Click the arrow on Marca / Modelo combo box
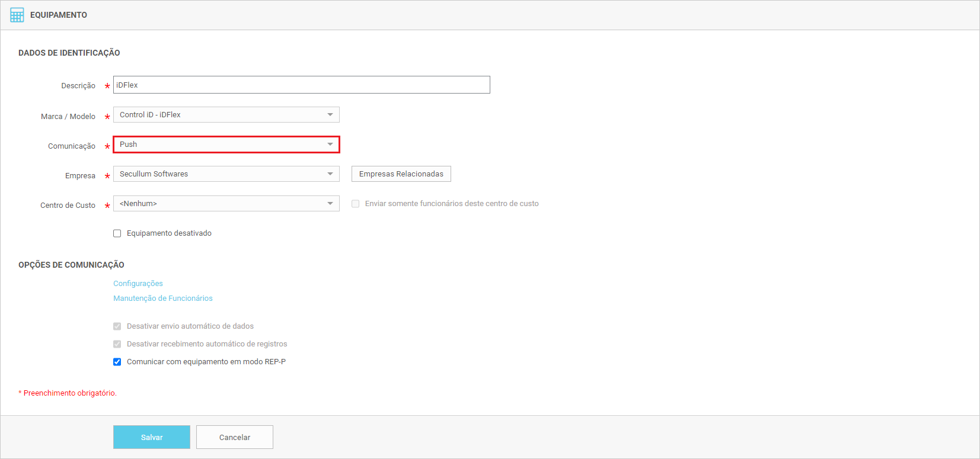Image resolution: width=980 pixels, height=459 pixels. 330,115
